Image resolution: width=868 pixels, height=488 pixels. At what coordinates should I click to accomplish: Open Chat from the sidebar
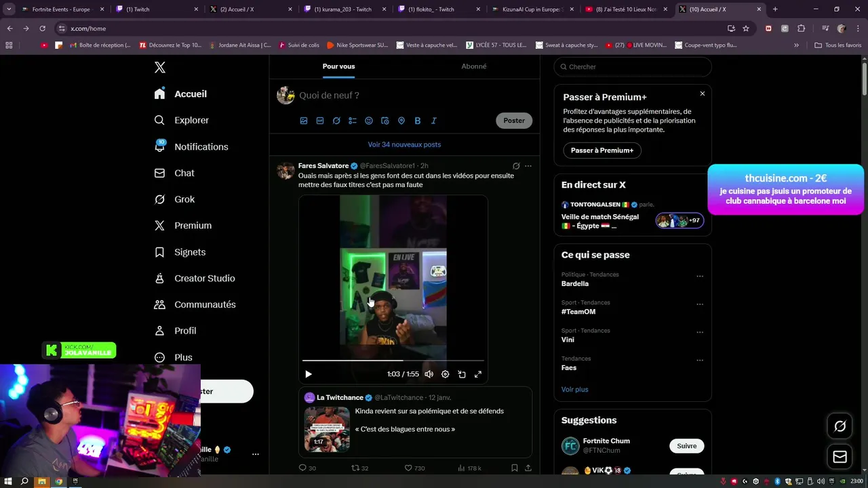tap(174, 173)
